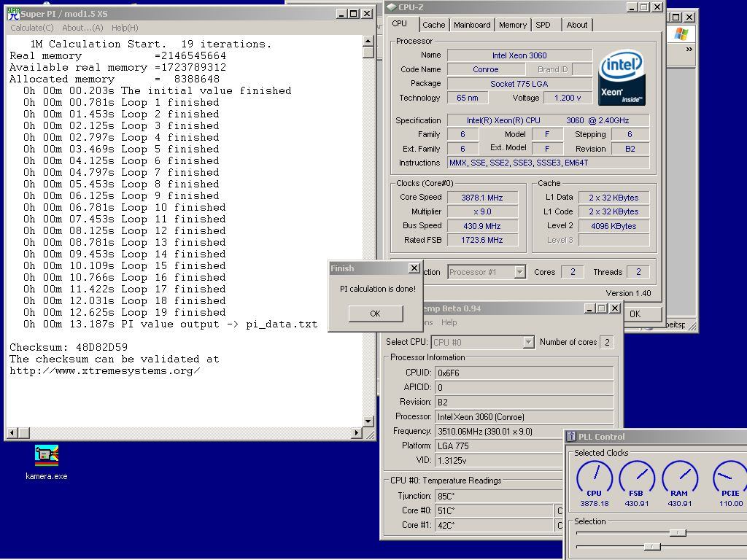This screenshot has width=747, height=560.
Task: Click the Technology value 65 nm
Action: point(468,98)
